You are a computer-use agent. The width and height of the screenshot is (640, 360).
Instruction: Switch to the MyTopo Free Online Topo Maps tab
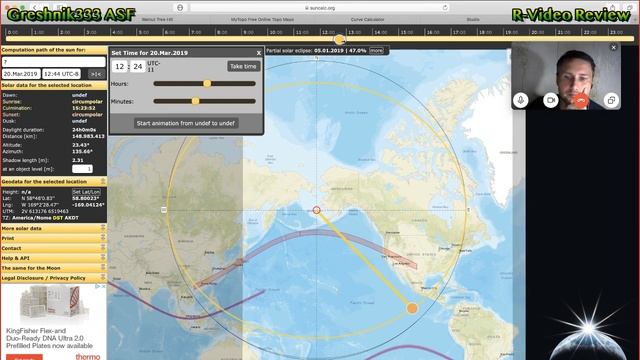262,20
